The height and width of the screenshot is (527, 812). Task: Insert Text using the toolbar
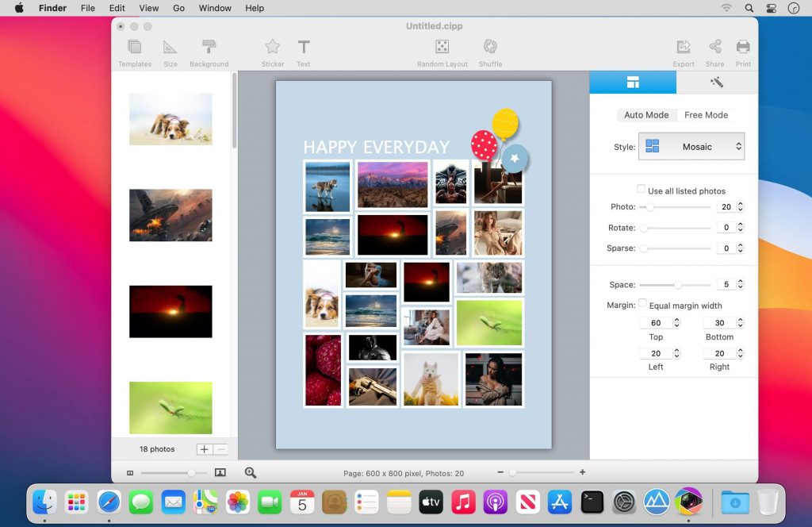(304, 49)
